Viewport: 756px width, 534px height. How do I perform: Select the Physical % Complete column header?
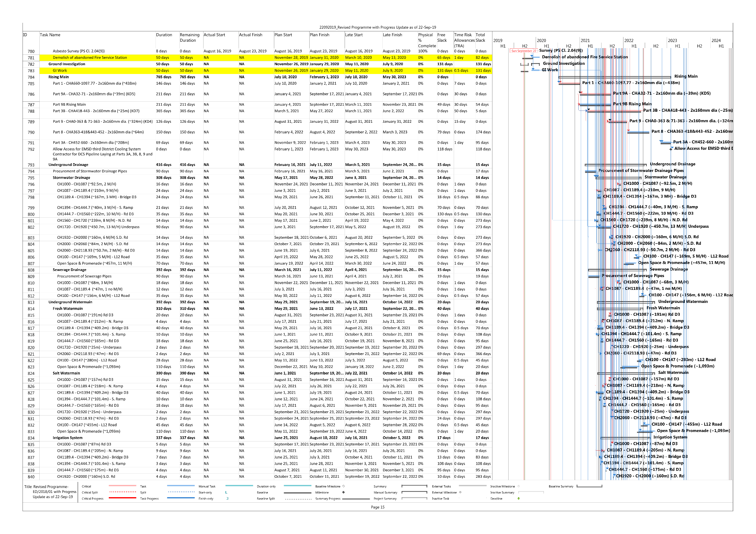point(427,40)
